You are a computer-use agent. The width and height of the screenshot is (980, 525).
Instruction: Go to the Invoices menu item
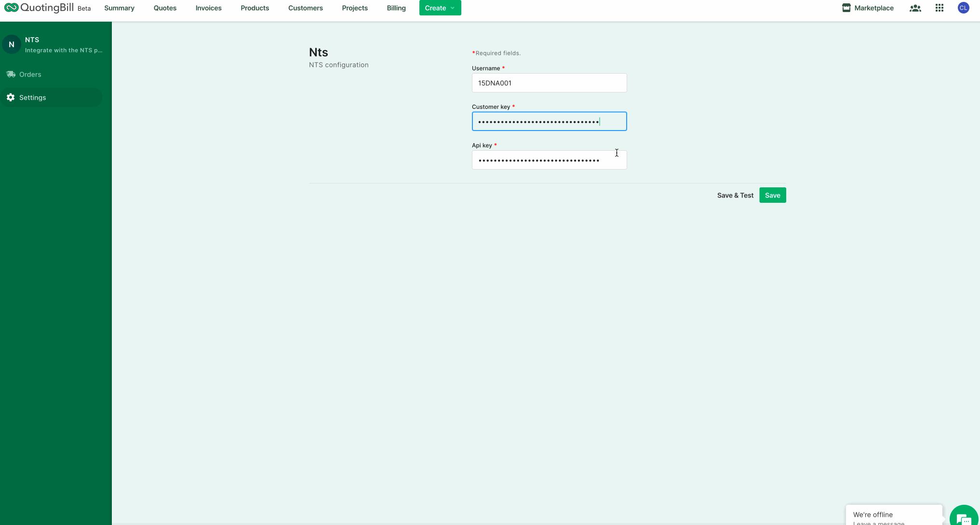pyautogui.click(x=208, y=8)
